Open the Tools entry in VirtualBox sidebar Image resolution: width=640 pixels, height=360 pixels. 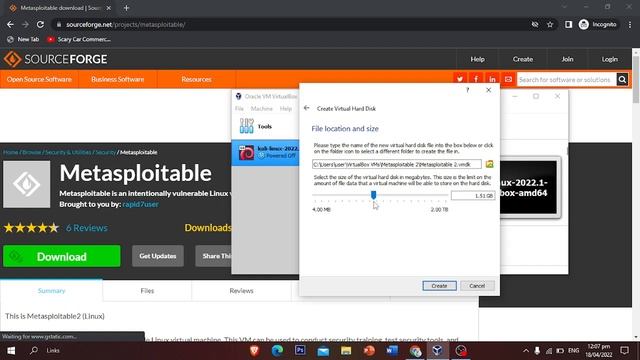(x=265, y=126)
